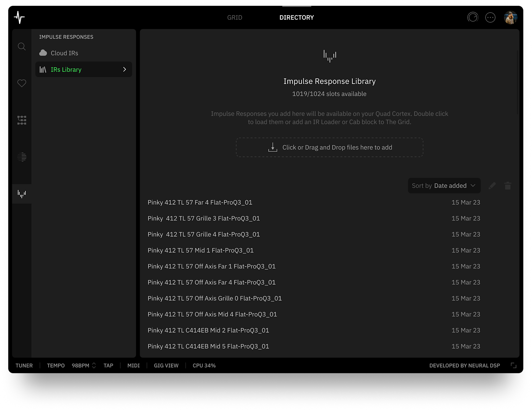
Task: Select Cloud IRs in sidebar
Action: coord(64,53)
